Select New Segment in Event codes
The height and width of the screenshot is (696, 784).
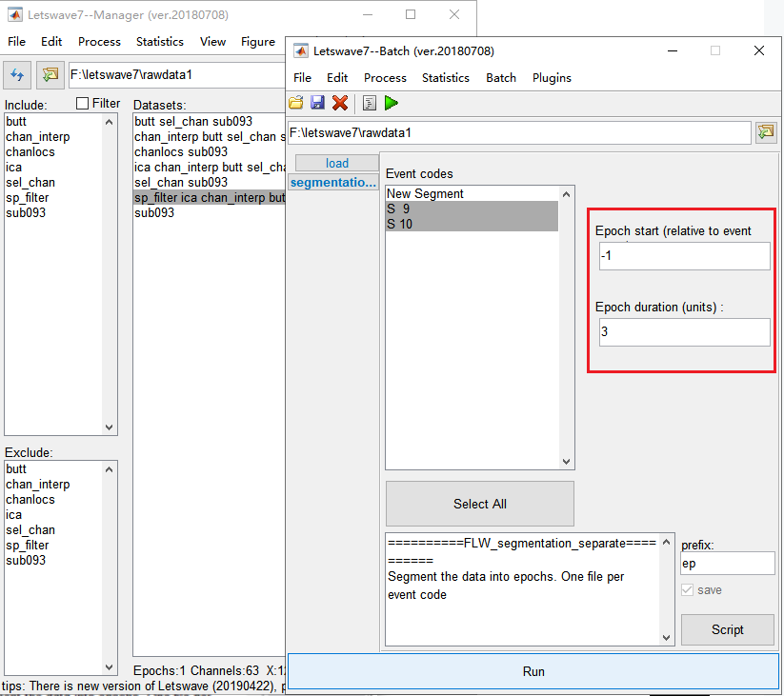pyautogui.click(x=472, y=194)
